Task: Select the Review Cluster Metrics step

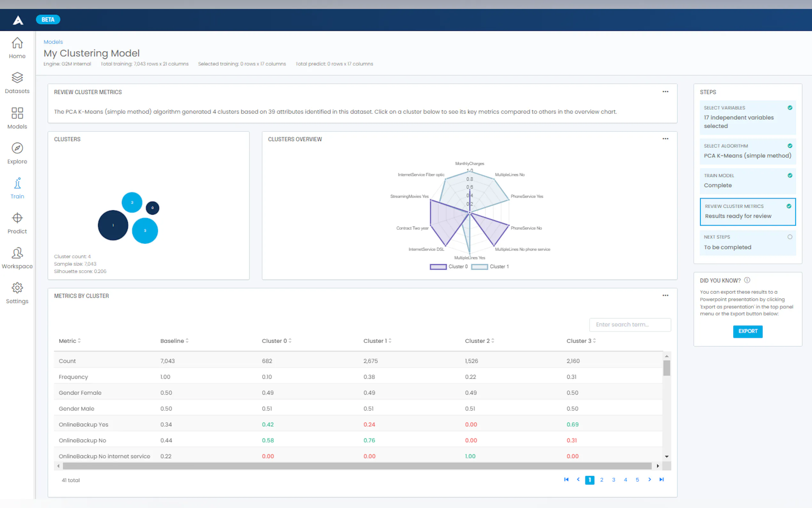Action: coord(747,212)
